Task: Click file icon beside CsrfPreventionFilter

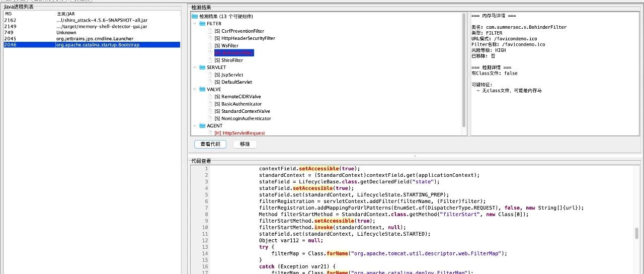Action: pos(210,31)
